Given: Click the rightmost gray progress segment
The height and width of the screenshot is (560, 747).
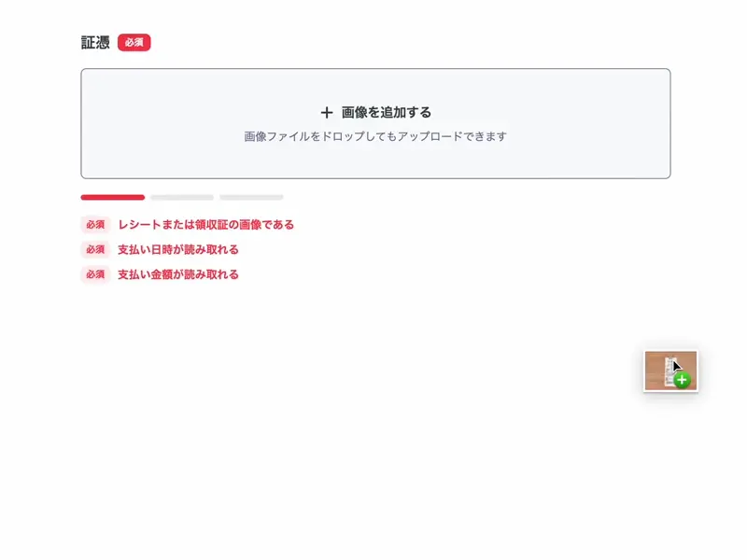Looking at the screenshot, I should point(251,197).
